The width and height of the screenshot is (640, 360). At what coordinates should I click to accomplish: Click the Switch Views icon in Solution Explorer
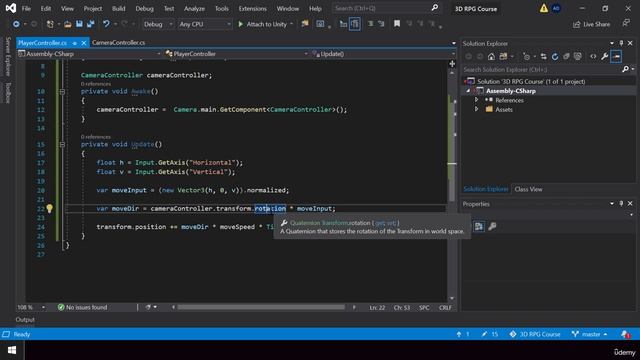(503, 57)
